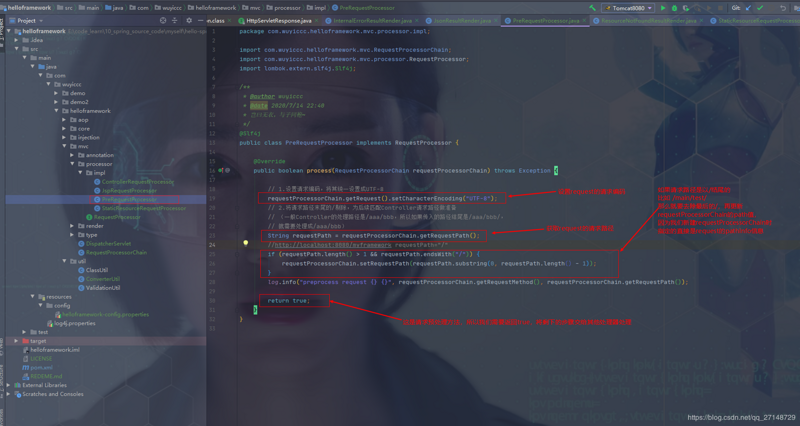Collapse the util package
The height and width of the screenshot is (426, 800).
[x=64, y=261]
